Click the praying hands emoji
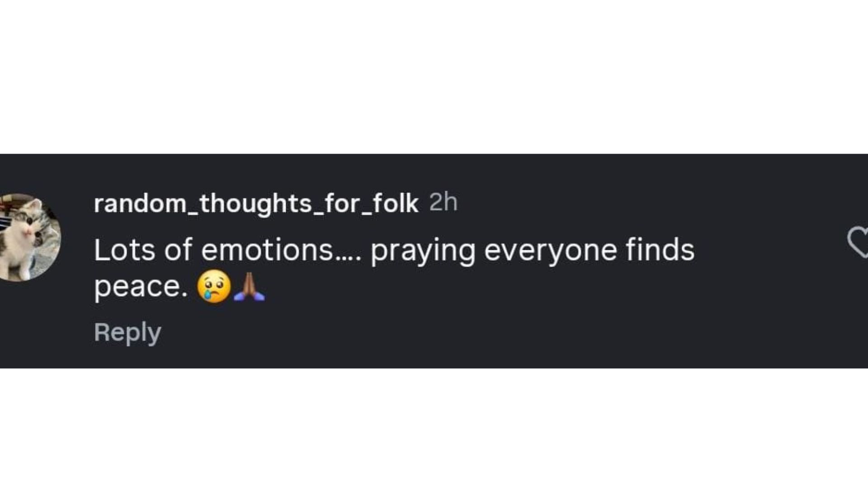Viewport: 868px width, 488px height. (249, 287)
